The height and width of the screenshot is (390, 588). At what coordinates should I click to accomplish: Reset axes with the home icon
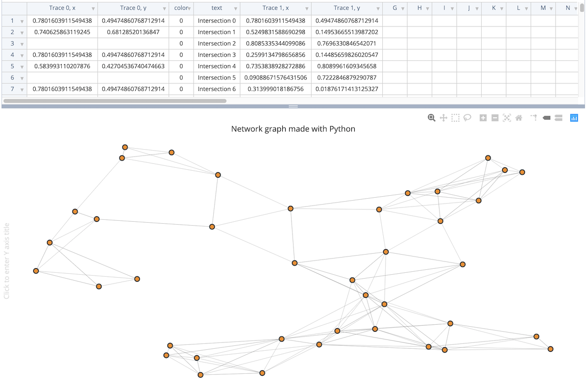(x=519, y=118)
